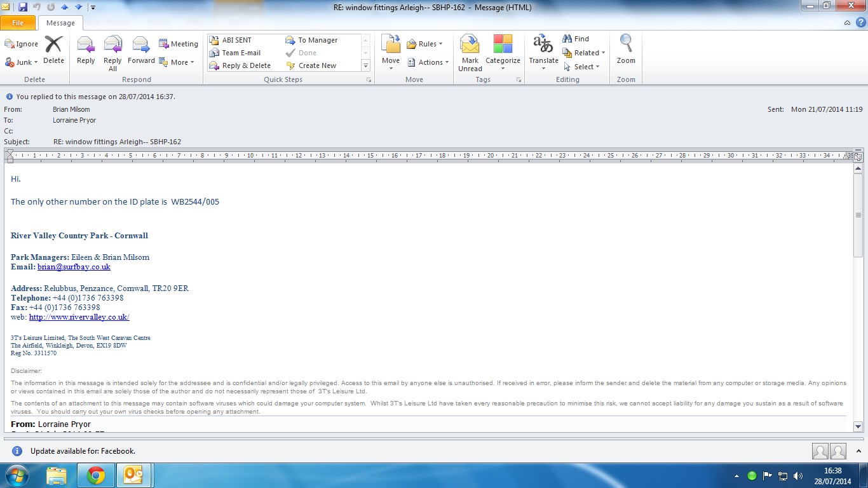Click Find in the Editing group
Image resolution: width=868 pixels, height=488 pixels.
coord(576,39)
